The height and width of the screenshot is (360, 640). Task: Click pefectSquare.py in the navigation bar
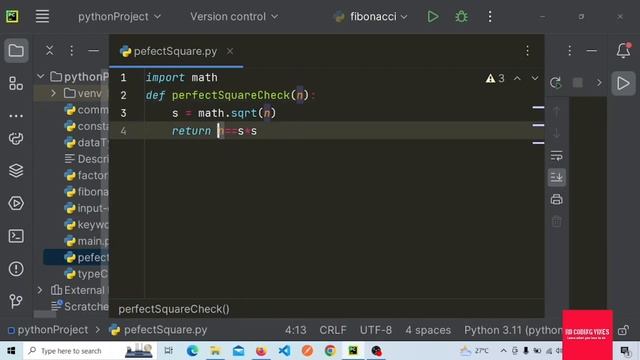click(158, 330)
